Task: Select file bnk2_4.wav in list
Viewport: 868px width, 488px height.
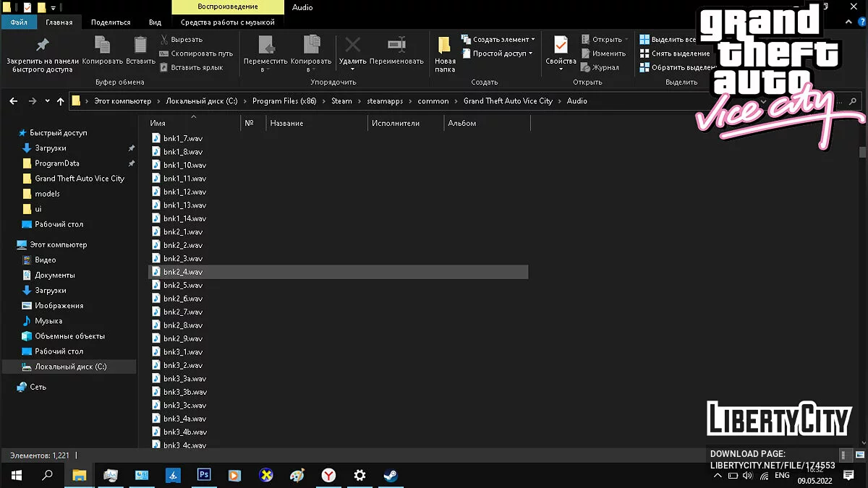Action: point(183,272)
